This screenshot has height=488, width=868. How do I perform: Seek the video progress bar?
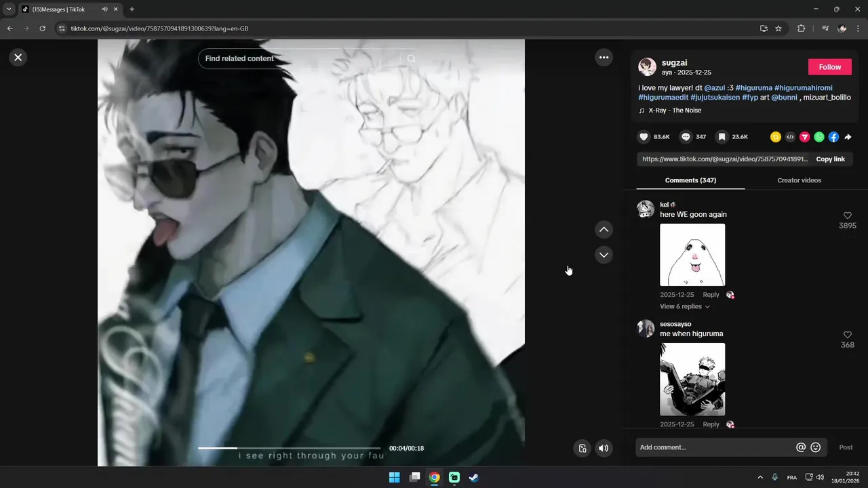290,448
